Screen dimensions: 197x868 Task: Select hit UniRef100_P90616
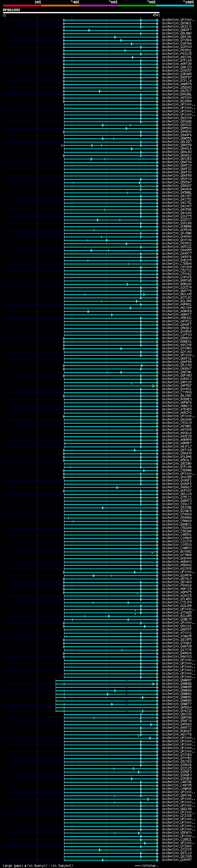point(177,586)
